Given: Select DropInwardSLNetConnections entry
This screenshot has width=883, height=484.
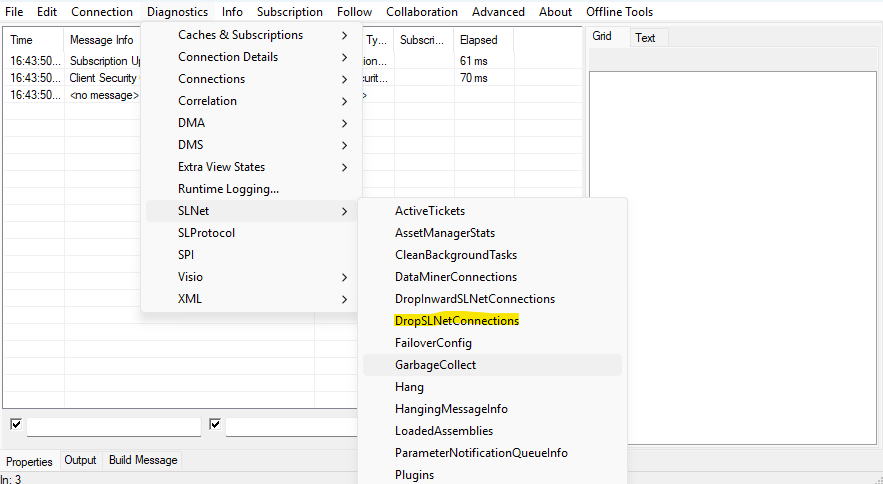Looking at the screenshot, I should click(x=492, y=299).
